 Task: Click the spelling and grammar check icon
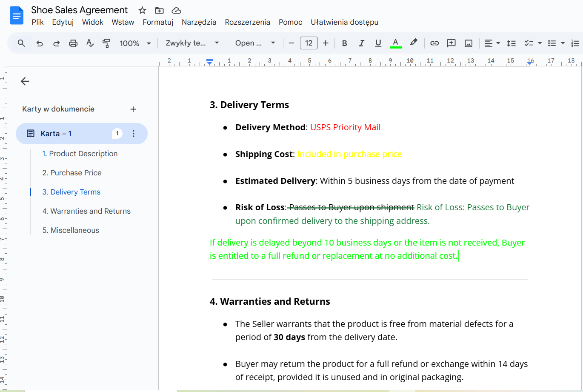[x=90, y=43]
